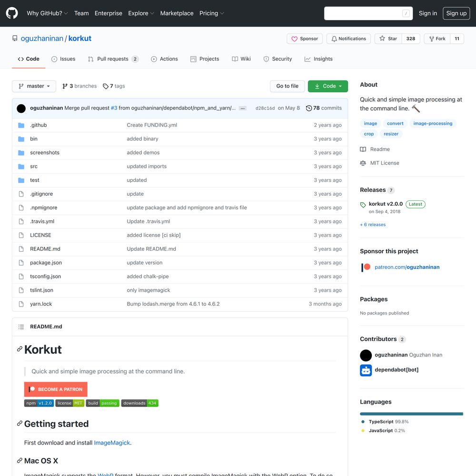476x476 pixels.
Task: Click the commits history clock icon
Action: [309, 108]
